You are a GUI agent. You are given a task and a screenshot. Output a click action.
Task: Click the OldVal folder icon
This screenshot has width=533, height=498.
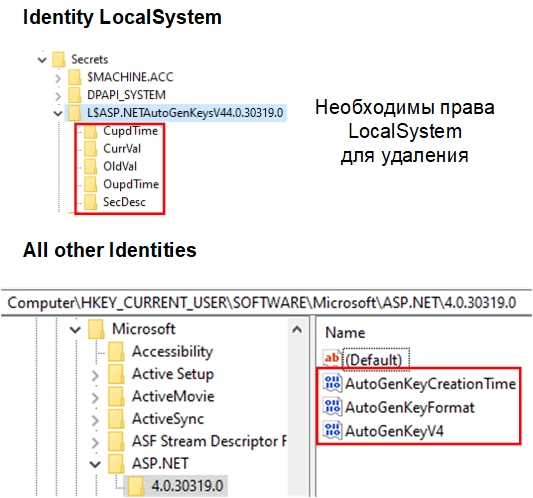[x=91, y=167]
